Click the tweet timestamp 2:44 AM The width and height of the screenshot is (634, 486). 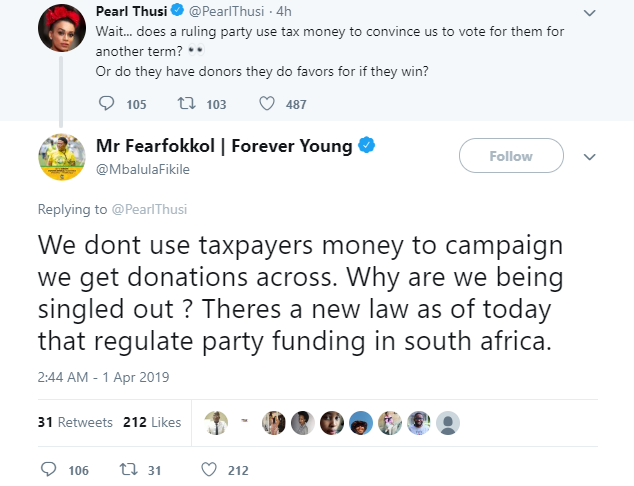[103, 377]
